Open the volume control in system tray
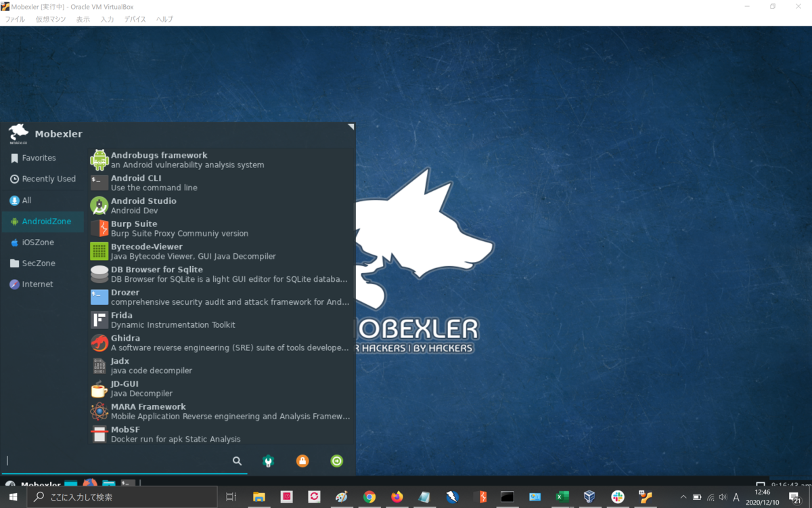Screen dimensions: 812x508 click(723, 497)
